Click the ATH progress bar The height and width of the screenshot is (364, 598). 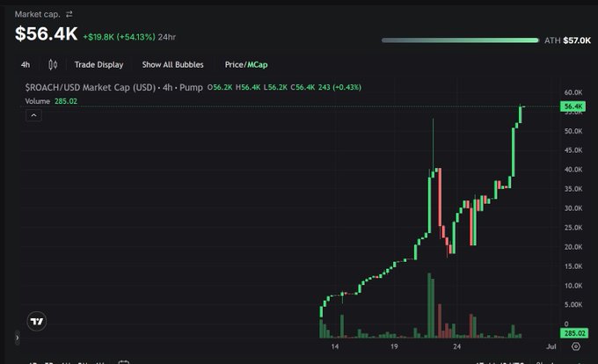click(460, 40)
